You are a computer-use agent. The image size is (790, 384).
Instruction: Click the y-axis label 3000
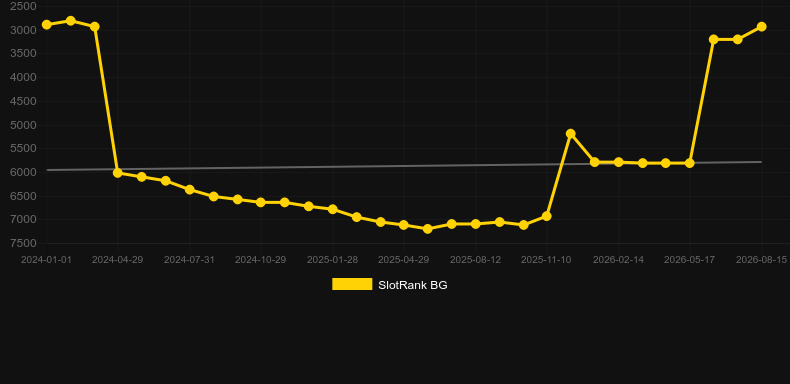pos(23,30)
